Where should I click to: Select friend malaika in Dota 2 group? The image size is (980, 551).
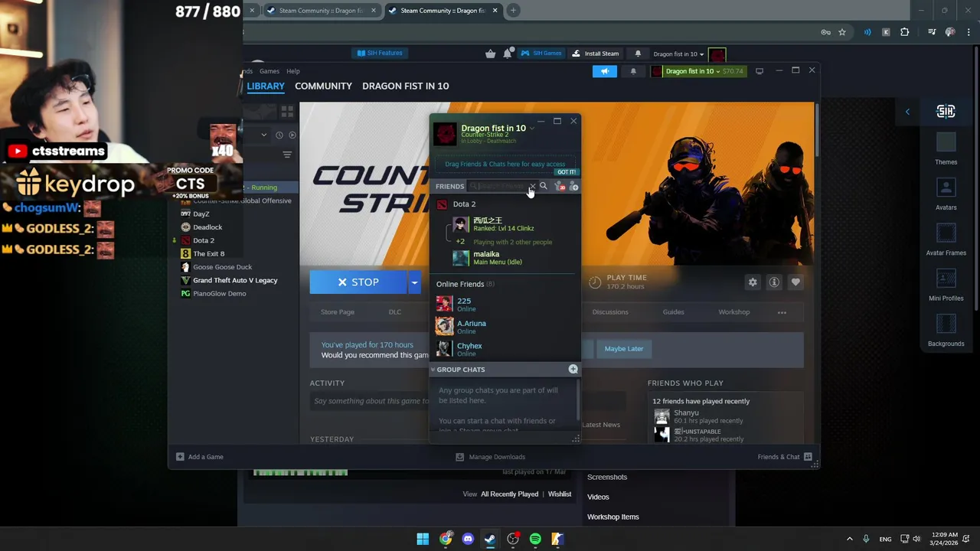coord(486,258)
